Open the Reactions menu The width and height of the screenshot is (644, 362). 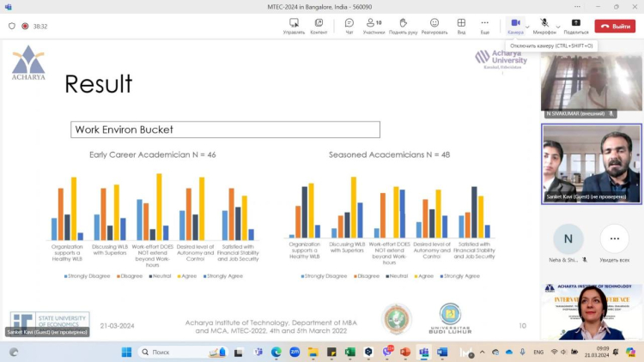434,25
